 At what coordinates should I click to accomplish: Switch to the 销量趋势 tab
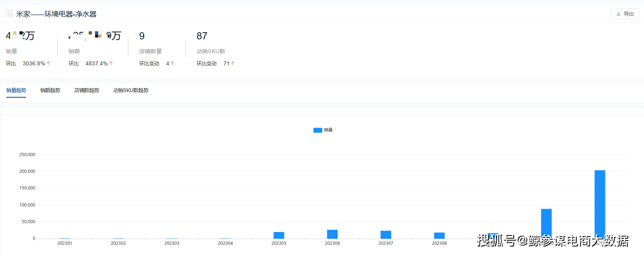point(16,91)
